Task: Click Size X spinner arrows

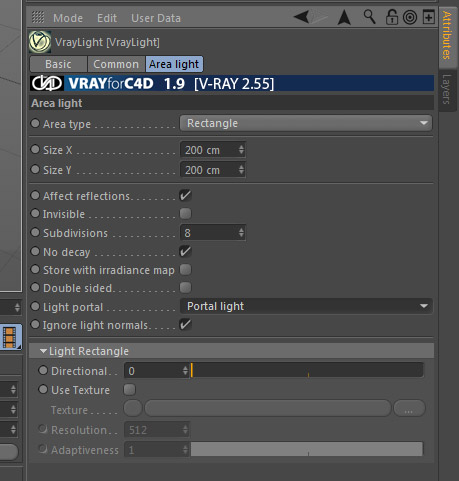Action: (241, 150)
